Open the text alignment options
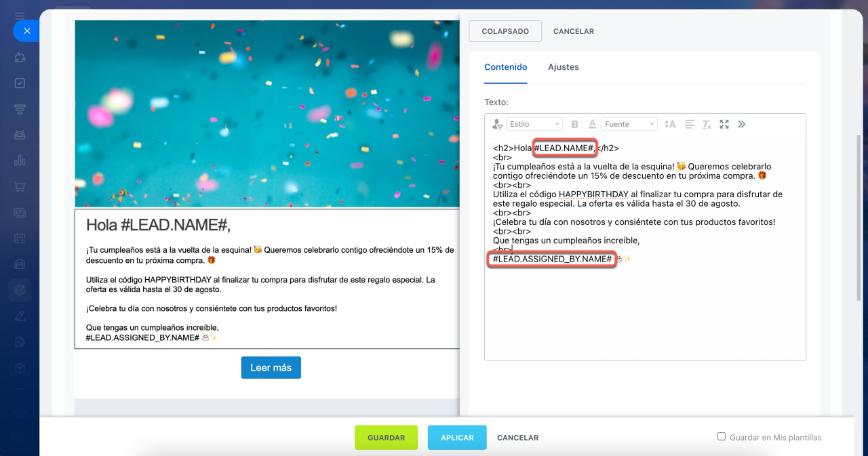This screenshot has width=868, height=456. (690, 124)
